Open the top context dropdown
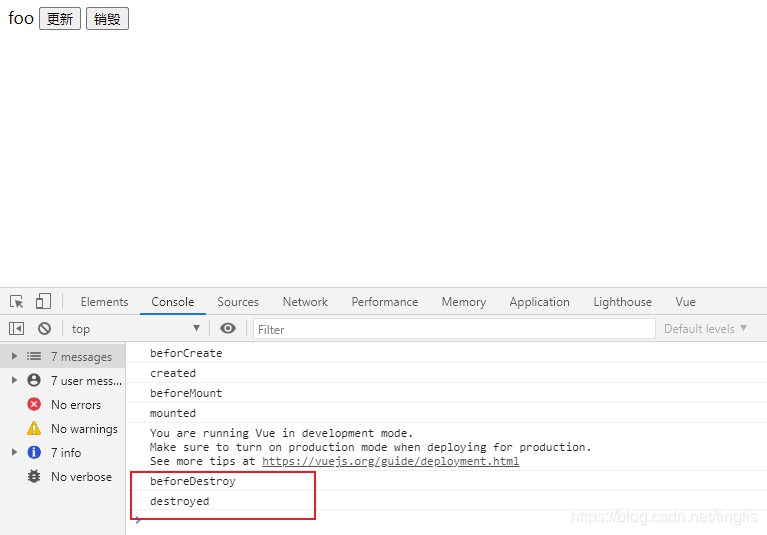 click(x=135, y=329)
